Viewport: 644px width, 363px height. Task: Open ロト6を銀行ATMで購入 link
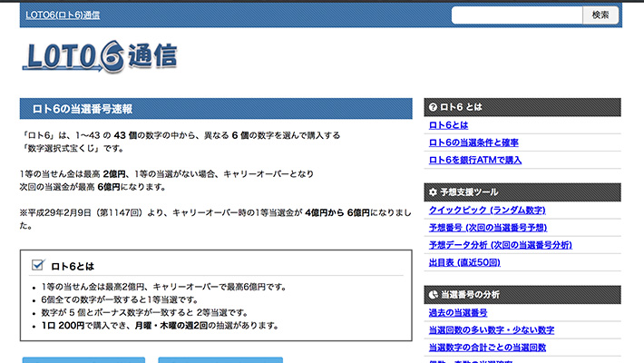475,160
